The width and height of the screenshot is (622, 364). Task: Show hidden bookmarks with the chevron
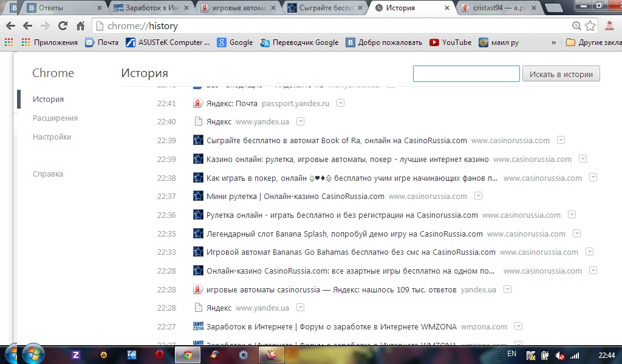click(553, 42)
